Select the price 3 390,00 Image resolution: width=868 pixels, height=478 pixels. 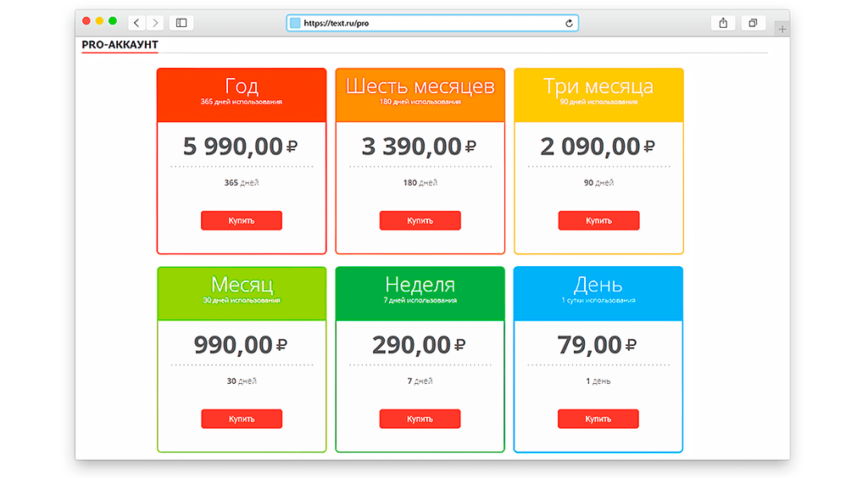pyautogui.click(x=419, y=147)
